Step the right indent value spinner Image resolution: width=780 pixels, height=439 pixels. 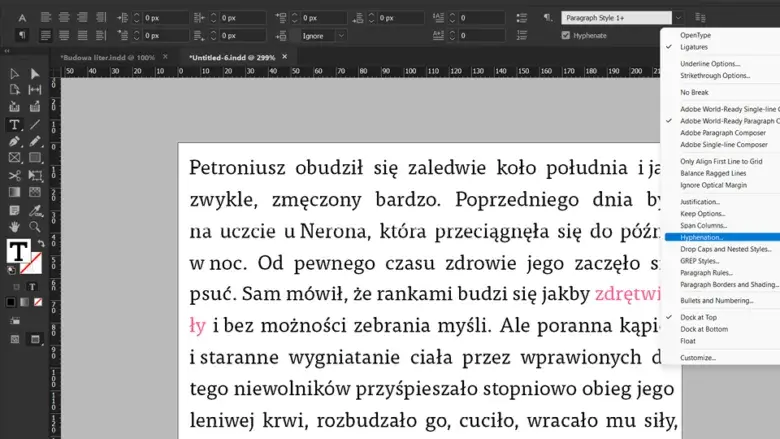click(x=213, y=18)
